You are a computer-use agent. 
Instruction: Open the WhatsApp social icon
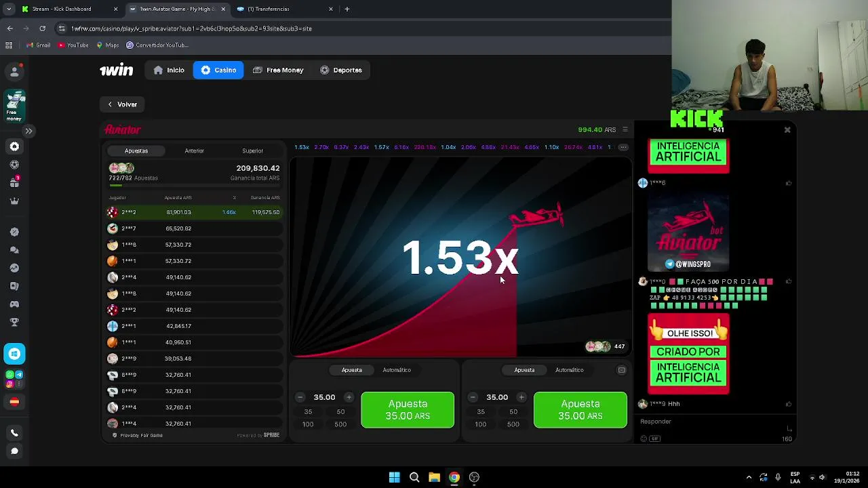point(9,375)
